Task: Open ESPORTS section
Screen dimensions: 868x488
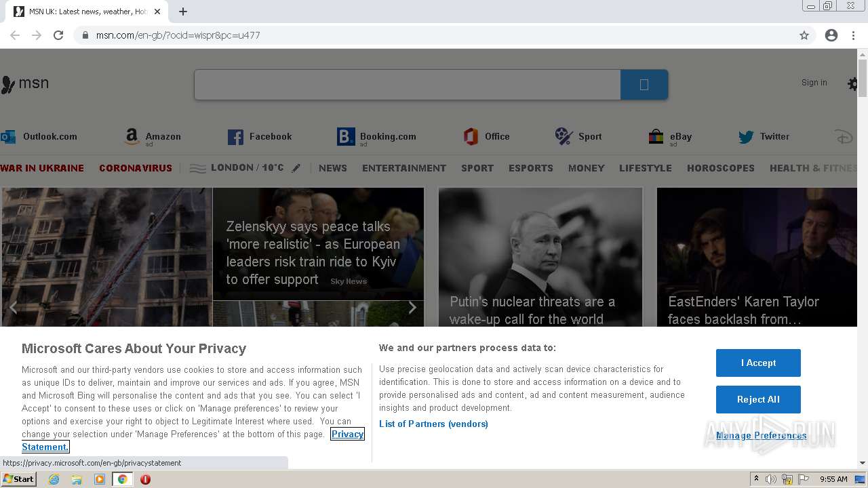Action: (531, 168)
